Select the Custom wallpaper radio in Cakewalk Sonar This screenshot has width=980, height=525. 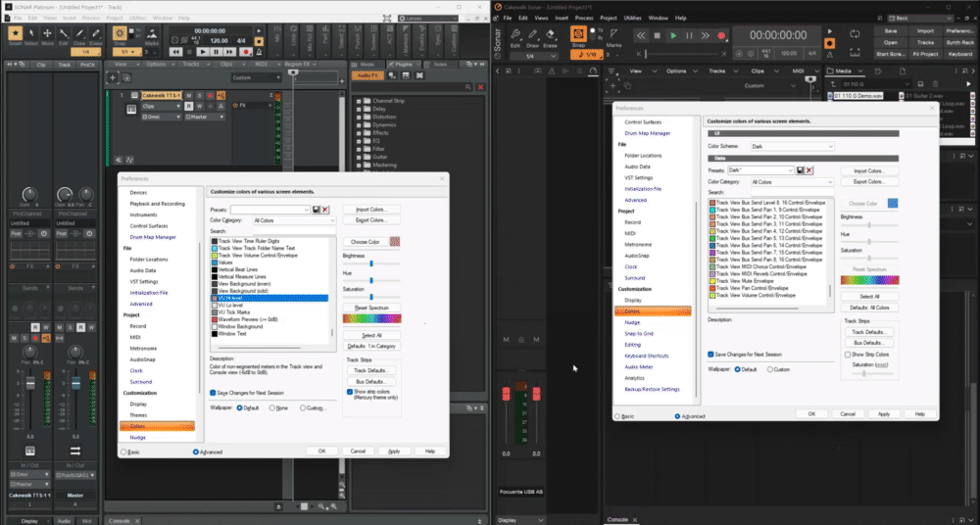pyautogui.click(x=770, y=369)
